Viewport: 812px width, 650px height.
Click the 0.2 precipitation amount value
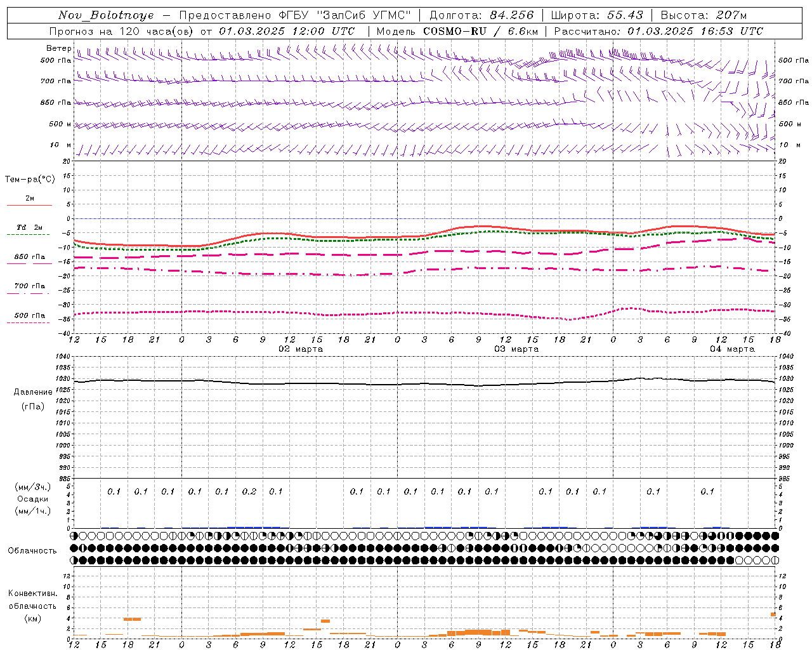249,491
